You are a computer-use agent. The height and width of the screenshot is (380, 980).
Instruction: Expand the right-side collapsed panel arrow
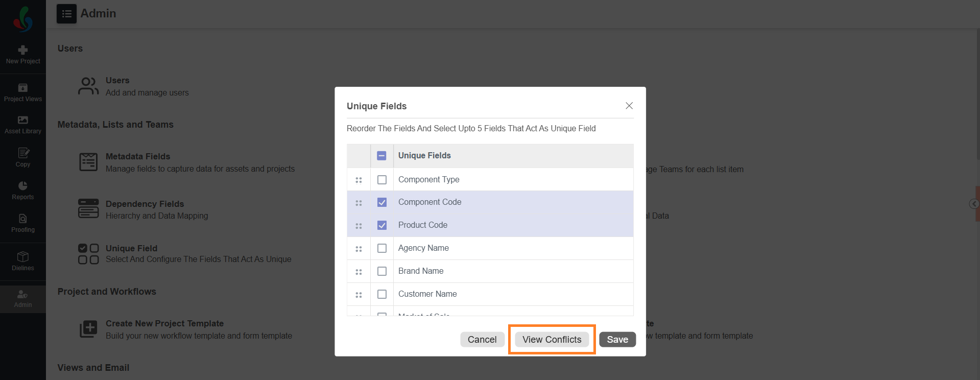click(x=974, y=204)
